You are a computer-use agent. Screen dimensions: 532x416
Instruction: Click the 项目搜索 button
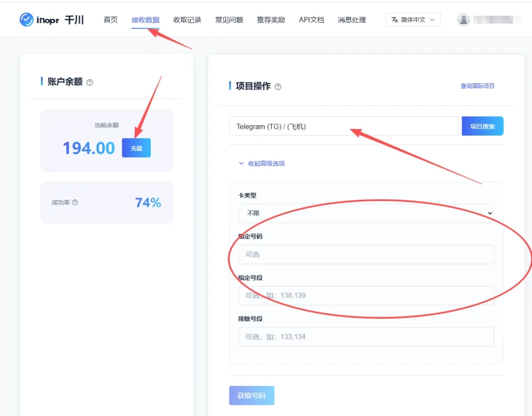point(482,126)
